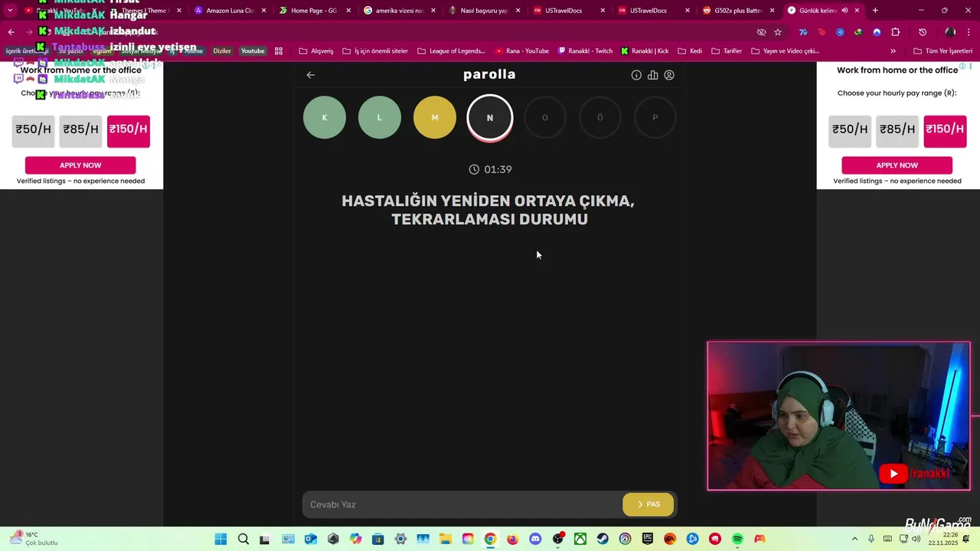This screenshot has height=551, width=980.
Task: Open Spotify from the taskbar
Action: 737,540
